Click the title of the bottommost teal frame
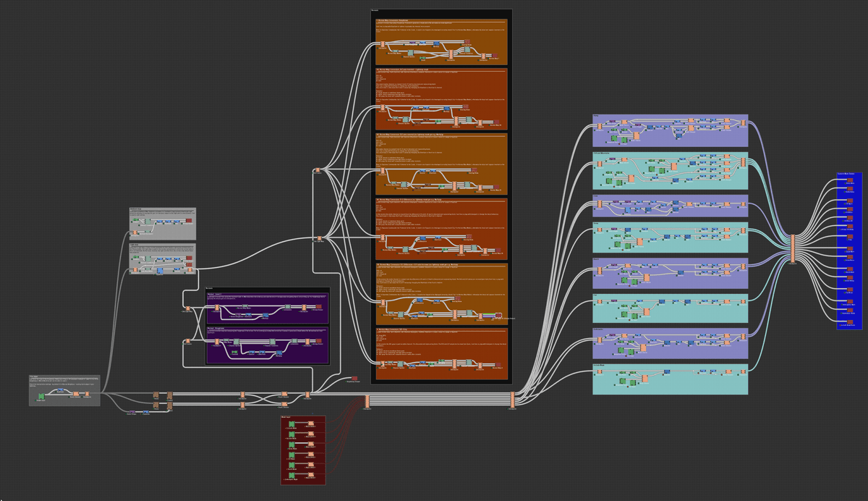 tap(600, 365)
